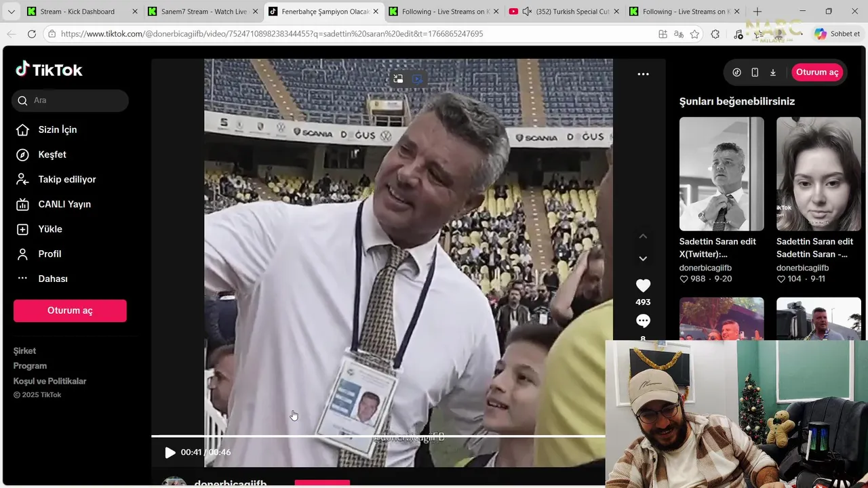Unmute the YouTube tab speaker icon

point(527,12)
